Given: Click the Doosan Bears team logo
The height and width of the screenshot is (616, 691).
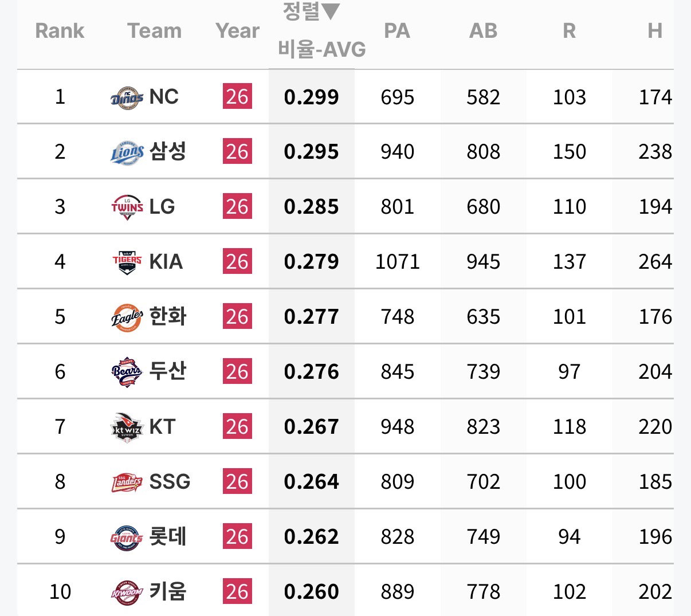Looking at the screenshot, I should tap(127, 372).
